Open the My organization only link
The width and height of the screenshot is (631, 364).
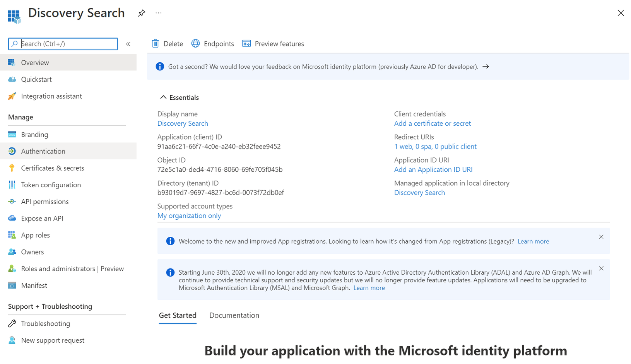(189, 215)
